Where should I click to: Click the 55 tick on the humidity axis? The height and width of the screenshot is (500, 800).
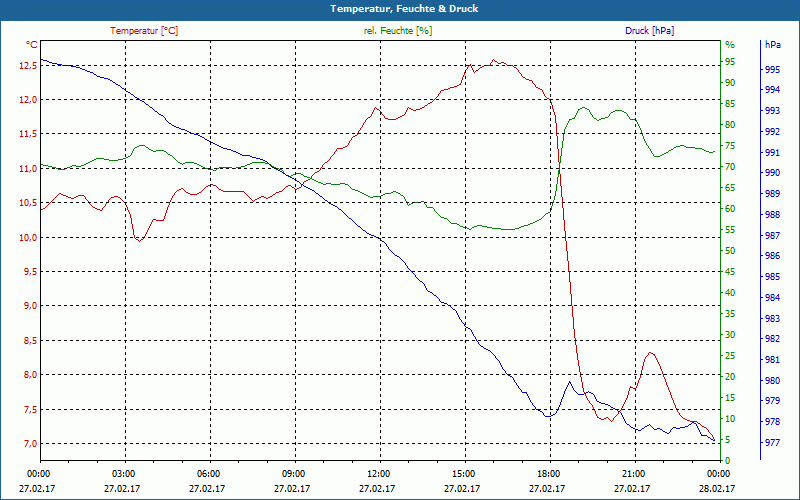point(730,230)
